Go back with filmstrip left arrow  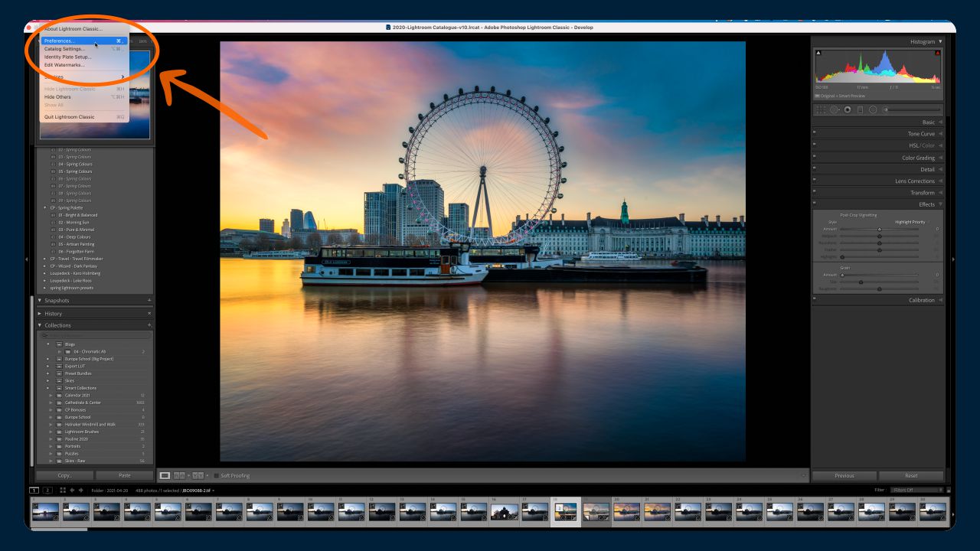pos(72,490)
